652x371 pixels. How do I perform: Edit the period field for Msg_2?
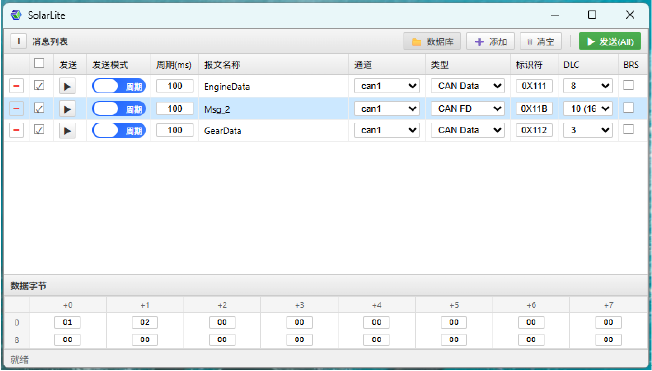click(175, 109)
